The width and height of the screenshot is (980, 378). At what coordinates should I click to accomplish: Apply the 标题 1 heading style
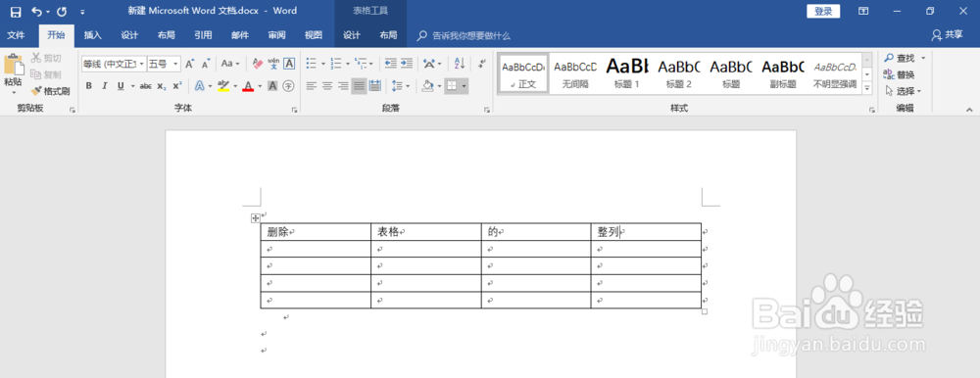(x=627, y=73)
